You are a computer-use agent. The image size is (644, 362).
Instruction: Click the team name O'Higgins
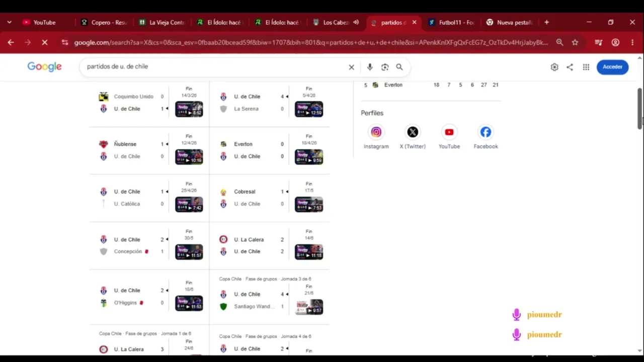click(x=125, y=303)
